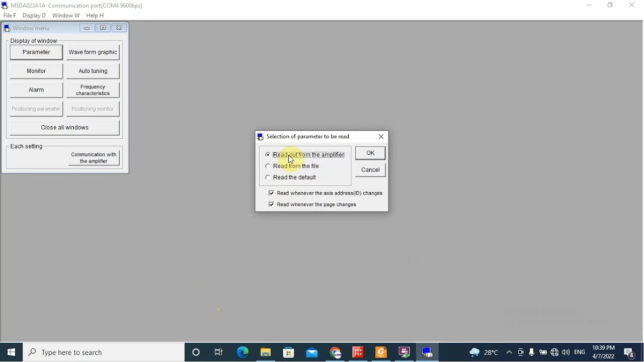This screenshot has width=644, height=362.
Task: Open Cortana circle icon
Action: (196, 352)
